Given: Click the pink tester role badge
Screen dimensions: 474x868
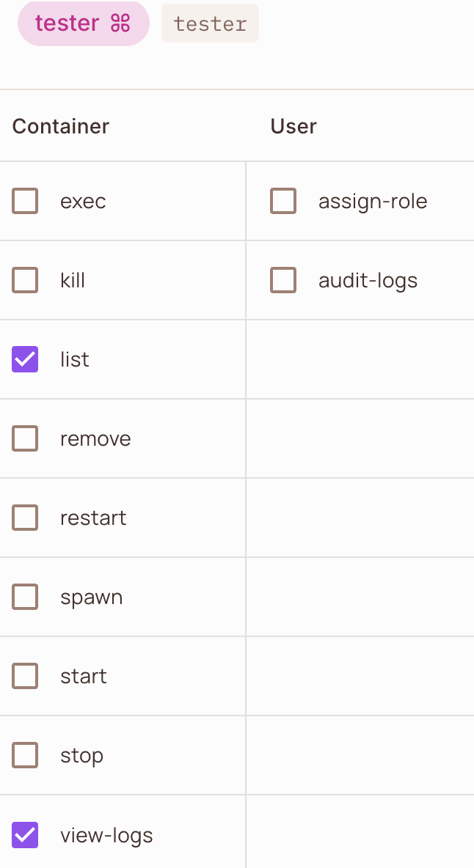Looking at the screenshot, I should click(x=84, y=23).
